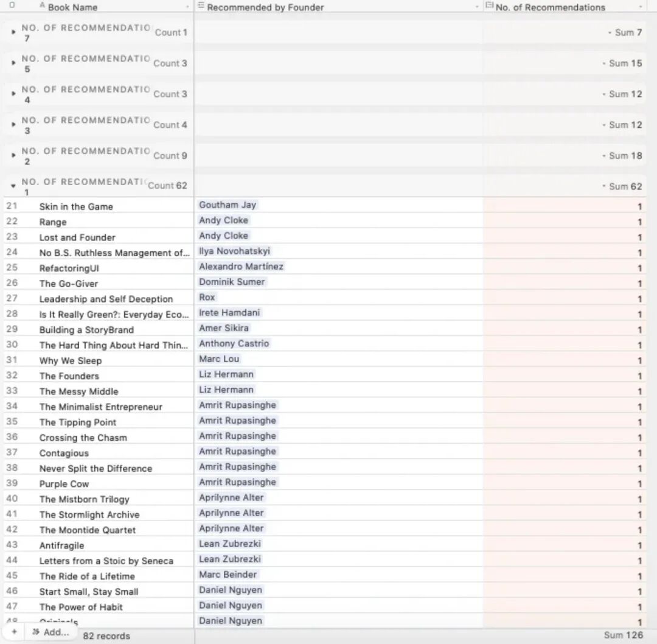Expand the group with 7 recommendations
This screenshot has height=644, width=657.
click(13, 32)
